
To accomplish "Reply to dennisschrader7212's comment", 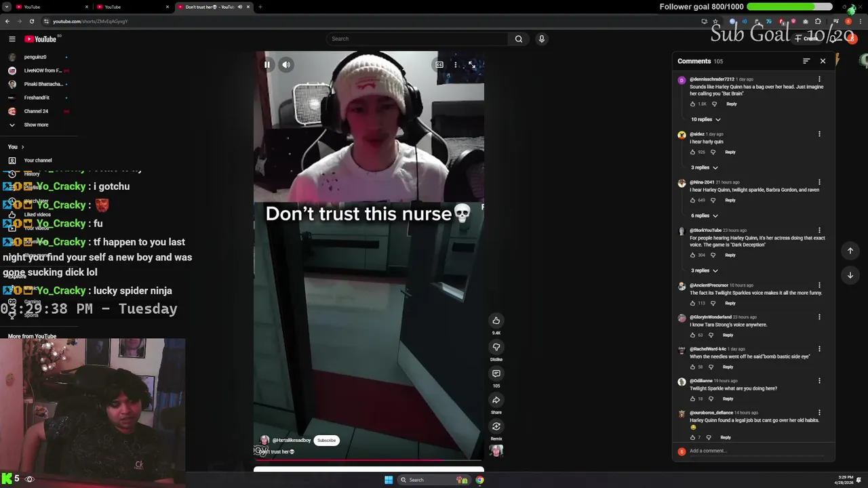I will pyautogui.click(x=731, y=104).
